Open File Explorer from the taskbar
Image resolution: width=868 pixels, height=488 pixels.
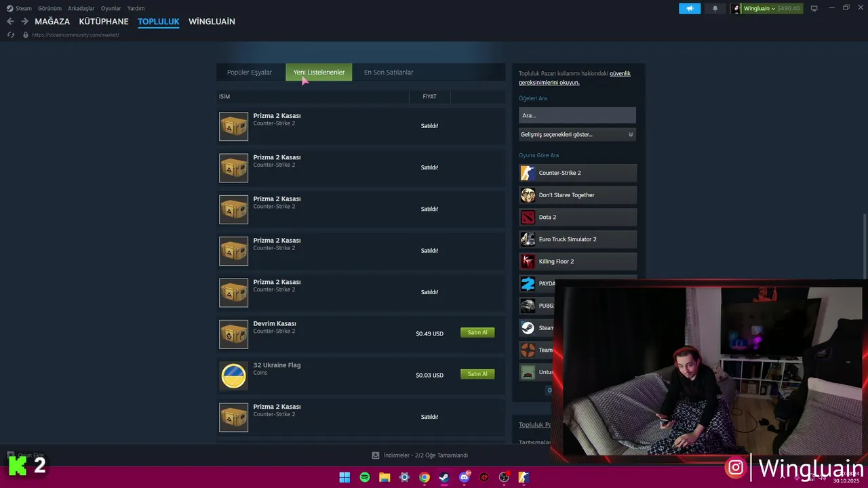tap(384, 477)
